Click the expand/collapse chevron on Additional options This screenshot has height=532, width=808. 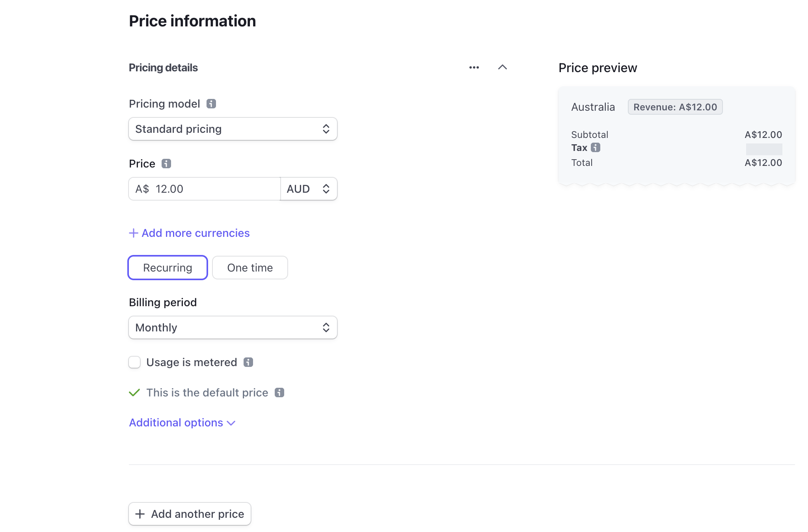pyautogui.click(x=231, y=423)
